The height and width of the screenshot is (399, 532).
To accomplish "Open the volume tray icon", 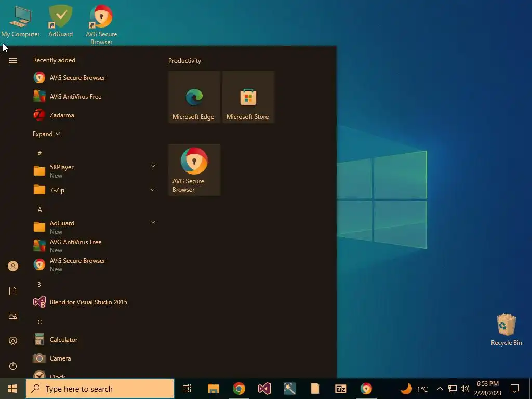I will 465,389.
